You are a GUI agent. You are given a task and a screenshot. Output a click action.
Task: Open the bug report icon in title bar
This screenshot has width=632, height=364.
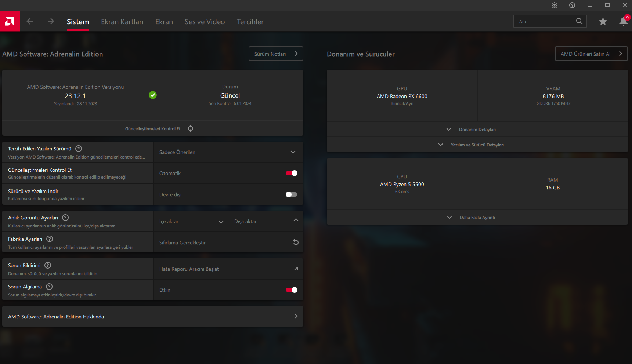(555, 5)
